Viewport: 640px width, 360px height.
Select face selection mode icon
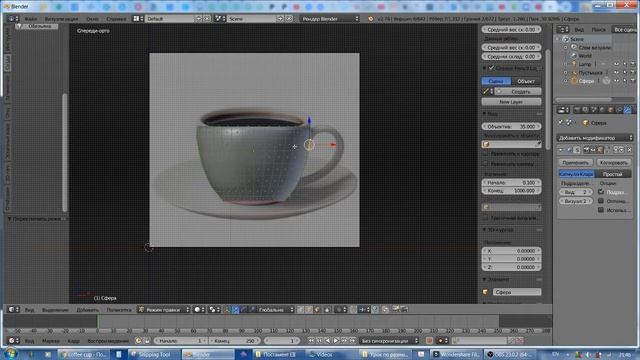[x=317, y=310]
